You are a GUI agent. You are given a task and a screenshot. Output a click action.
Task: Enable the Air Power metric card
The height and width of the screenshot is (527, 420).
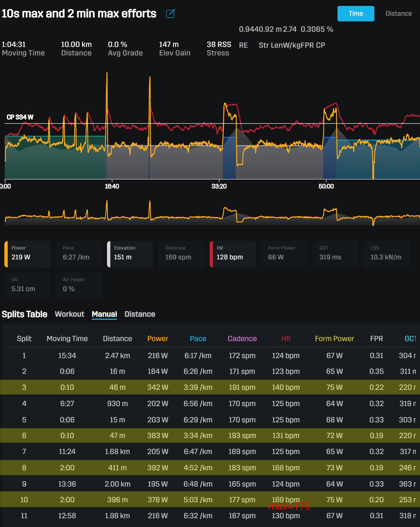[x=79, y=286]
